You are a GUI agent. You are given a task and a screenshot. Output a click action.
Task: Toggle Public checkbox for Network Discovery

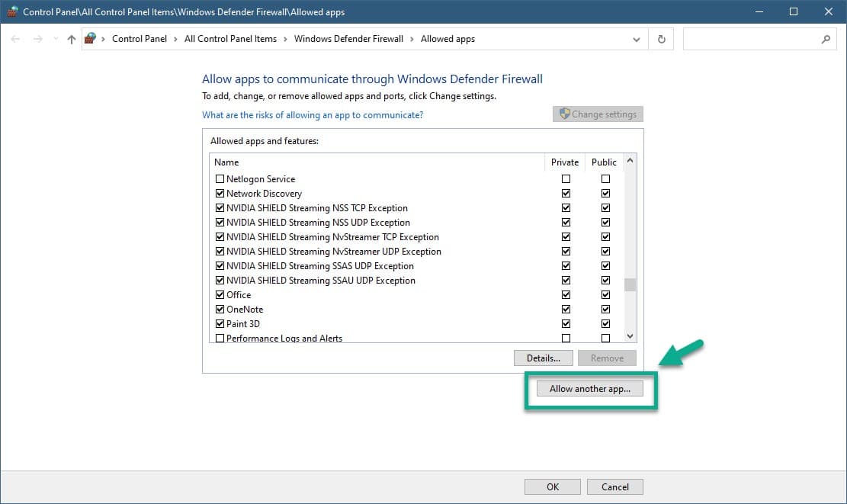click(x=605, y=194)
